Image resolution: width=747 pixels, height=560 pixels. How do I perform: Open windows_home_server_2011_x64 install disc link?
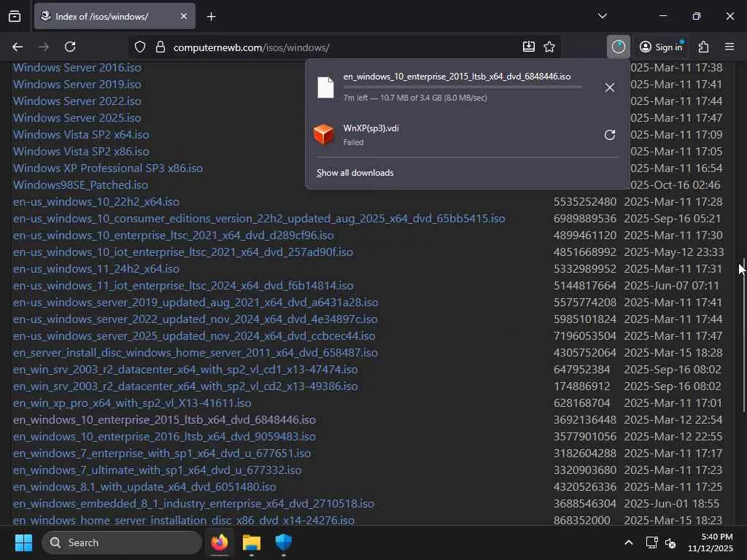pyautogui.click(x=196, y=353)
